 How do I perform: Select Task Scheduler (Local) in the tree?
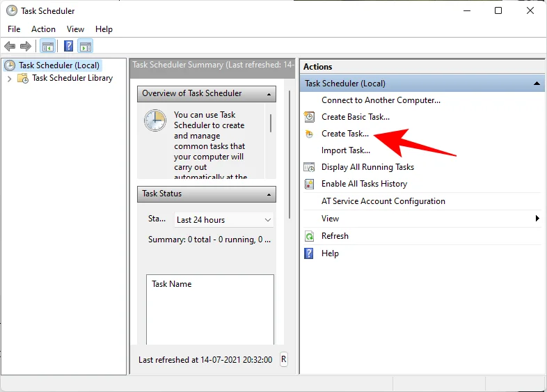point(59,65)
